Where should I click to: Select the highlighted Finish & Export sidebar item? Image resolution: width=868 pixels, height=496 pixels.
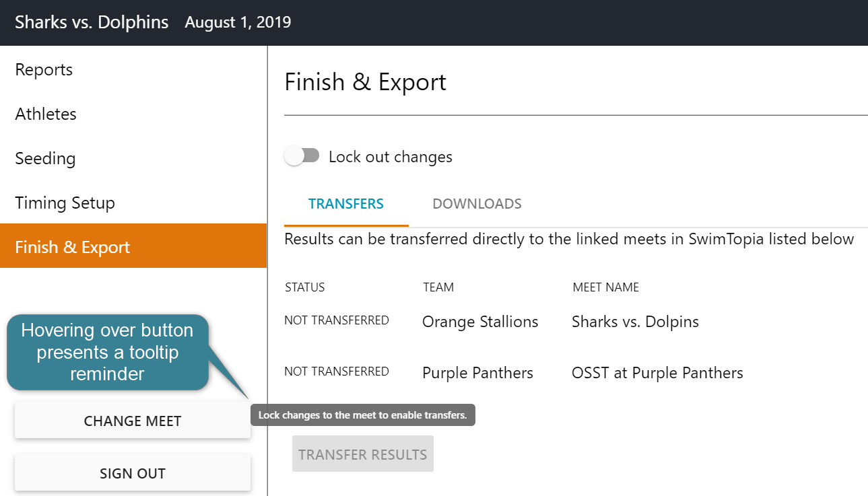pos(73,247)
